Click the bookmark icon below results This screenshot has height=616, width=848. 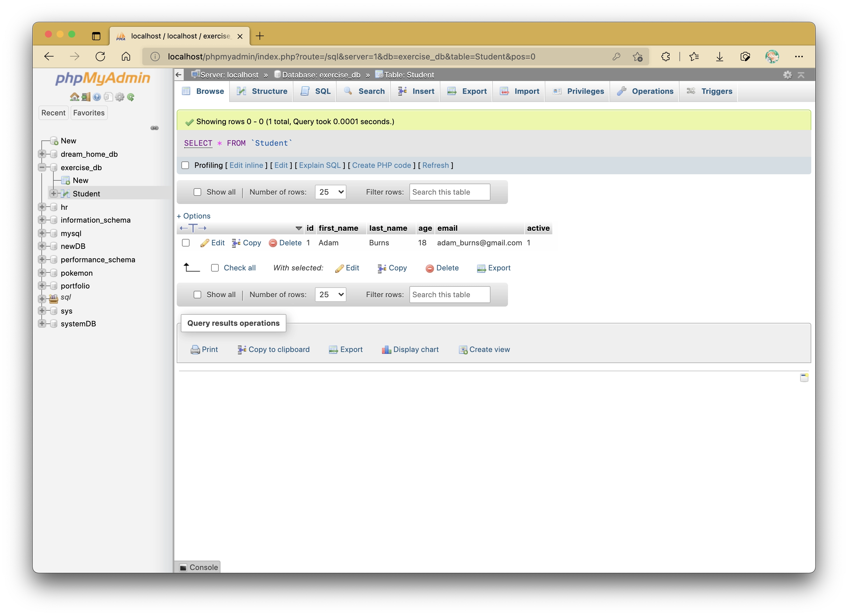(804, 377)
